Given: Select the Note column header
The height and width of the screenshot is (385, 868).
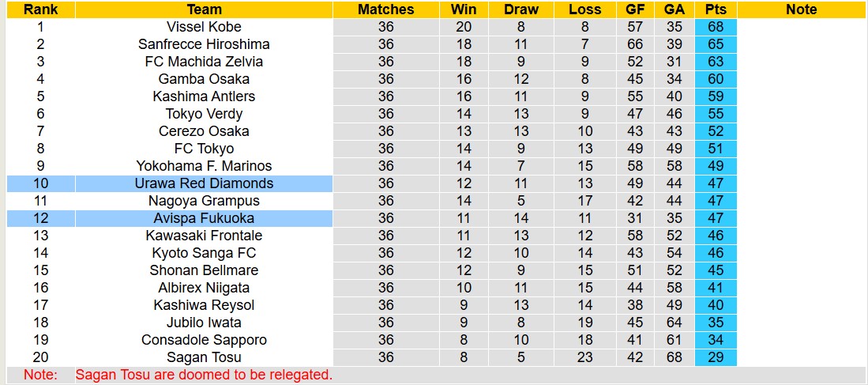Looking at the screenshot, I should click(x=802, y=9).
